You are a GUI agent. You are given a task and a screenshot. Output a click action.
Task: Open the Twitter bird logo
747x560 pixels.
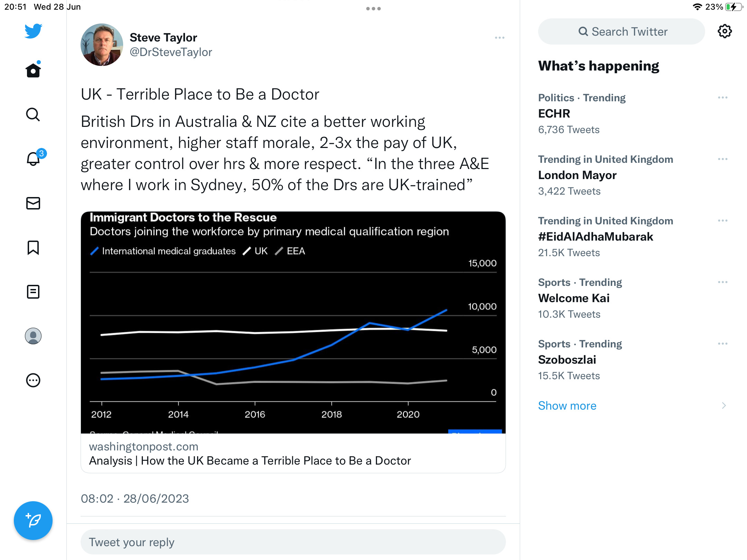click(x=33, y=31)
